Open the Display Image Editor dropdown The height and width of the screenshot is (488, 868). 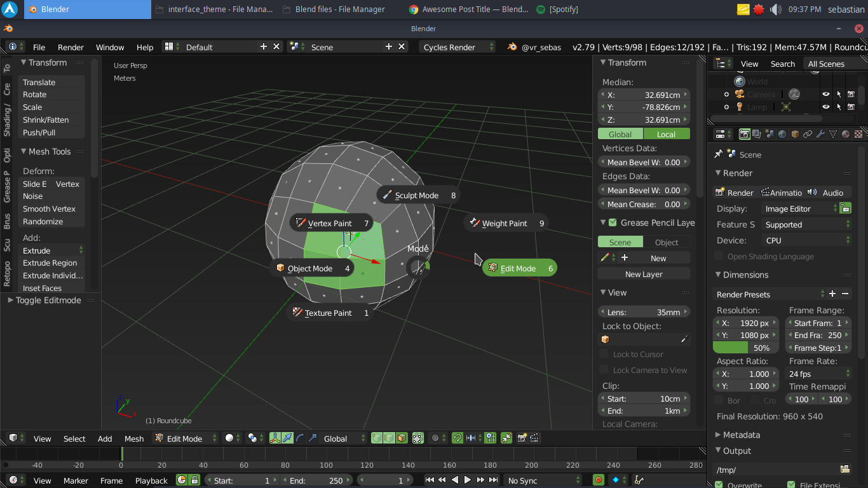click(800, 208)
